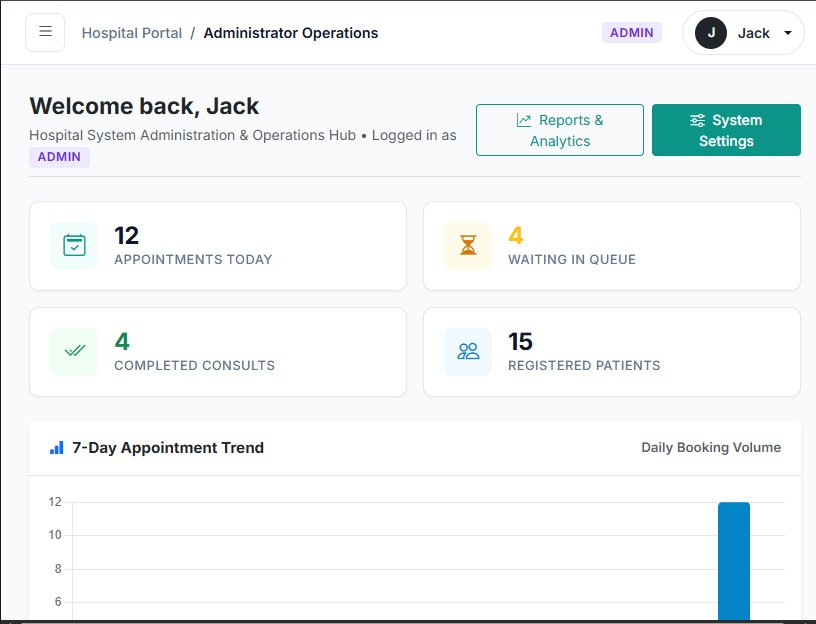816x624 pixels.
Task: Select the Appointments Today count 12
Action: (126, 236)
